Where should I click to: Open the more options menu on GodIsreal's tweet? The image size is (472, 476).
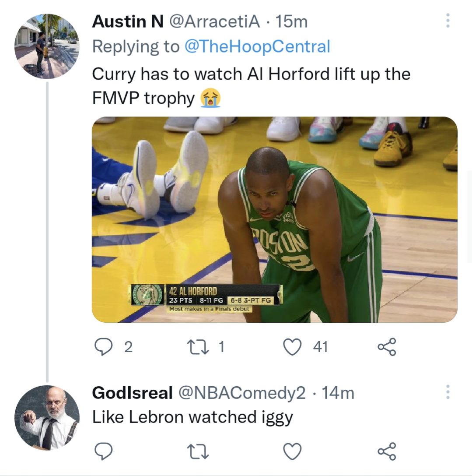pyautogui.click(x=448, y=391)
